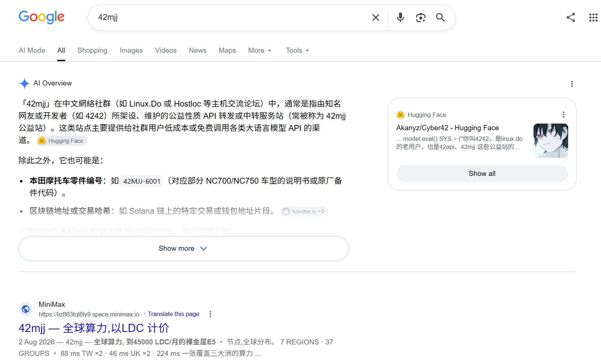
Task: Expand the More dropdown
Action: pos(260,50)
